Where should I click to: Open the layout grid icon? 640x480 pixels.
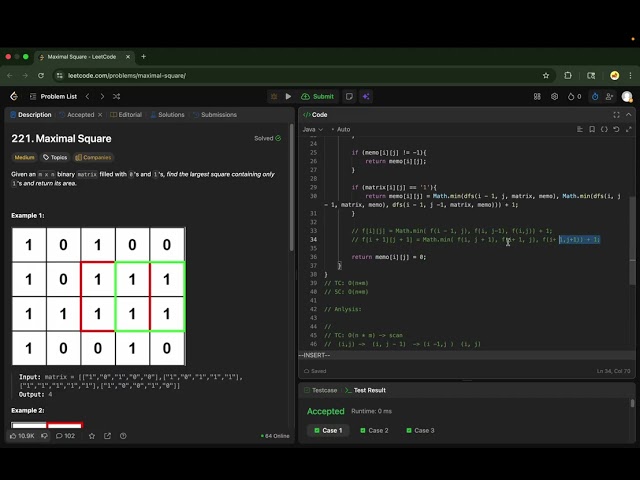[535, 96]
